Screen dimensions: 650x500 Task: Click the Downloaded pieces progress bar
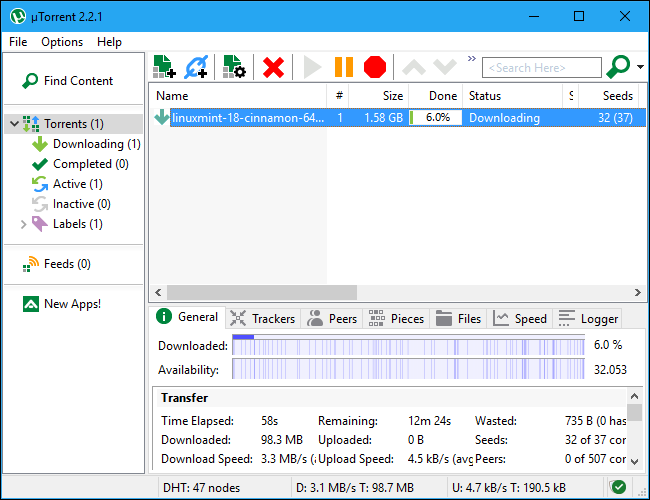[x=408, y=345]
